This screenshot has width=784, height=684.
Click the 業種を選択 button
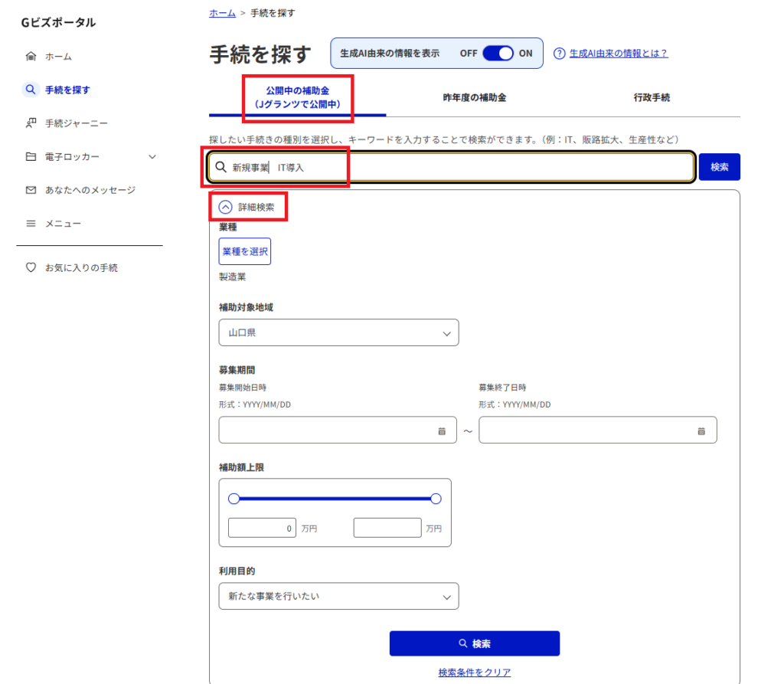coord(245,251)
